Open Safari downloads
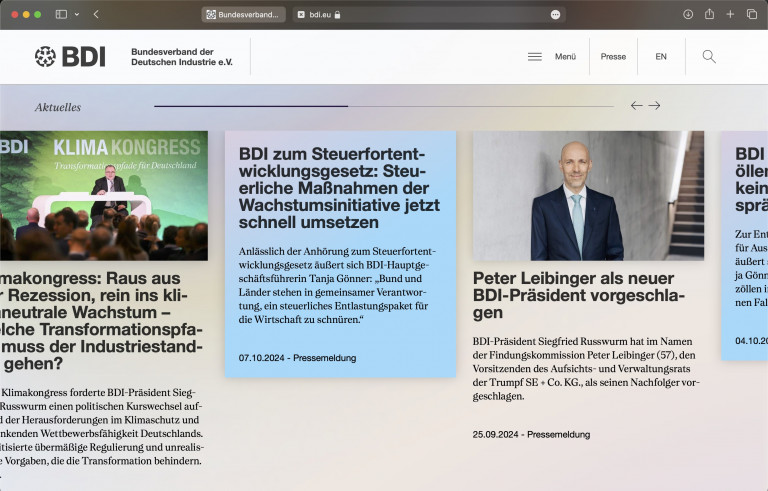 click(688, 15)
